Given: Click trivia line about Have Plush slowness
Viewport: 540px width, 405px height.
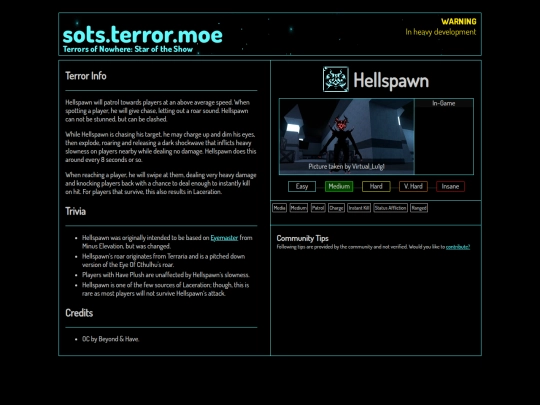Looking at the screenshot, I should pyautogui.click(x=166, y=275).
